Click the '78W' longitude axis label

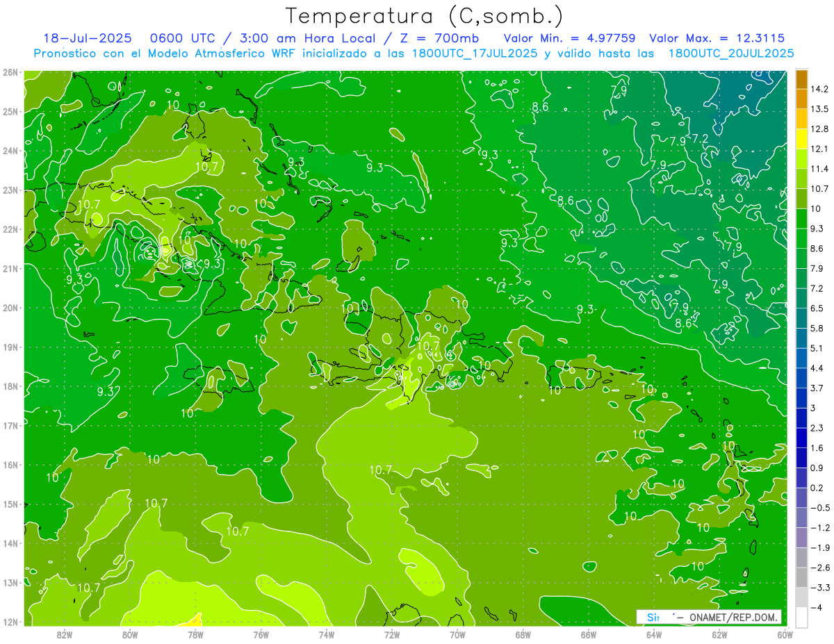coord(195,634)
